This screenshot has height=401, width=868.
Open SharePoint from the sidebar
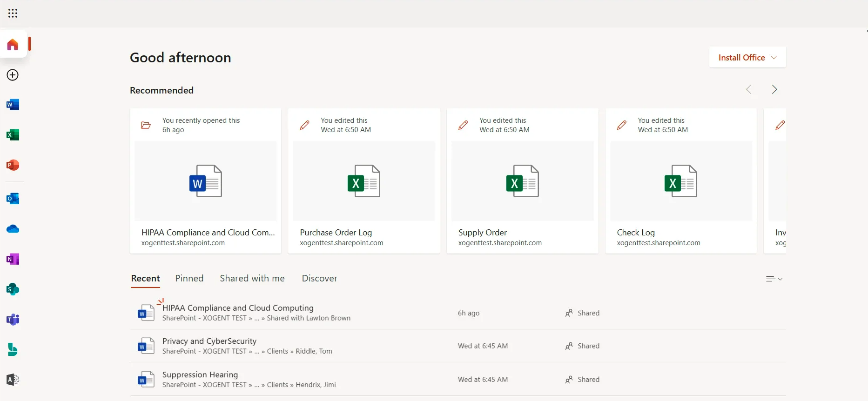[13, 289]
